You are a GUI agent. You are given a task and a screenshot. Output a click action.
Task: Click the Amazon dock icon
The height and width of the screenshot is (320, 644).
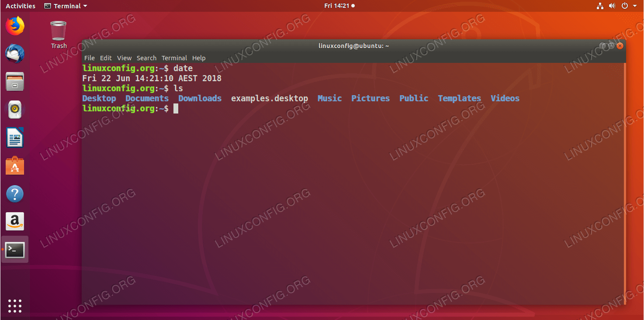point(15,222)
